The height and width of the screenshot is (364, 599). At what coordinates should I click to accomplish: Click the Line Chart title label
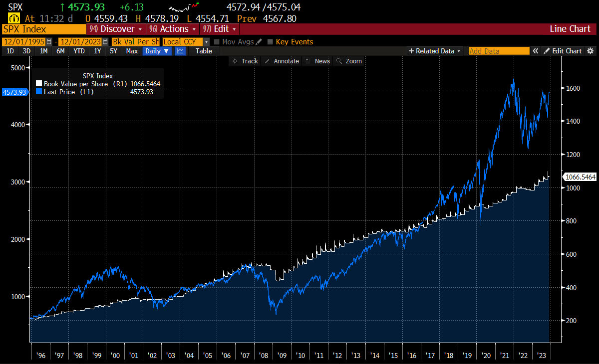tap(570, 29)
